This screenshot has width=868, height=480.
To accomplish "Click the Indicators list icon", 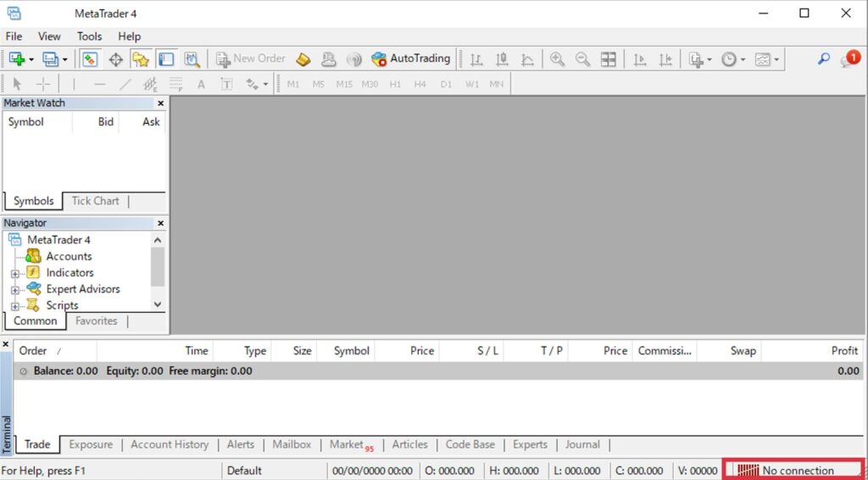I will pos(696,59).
